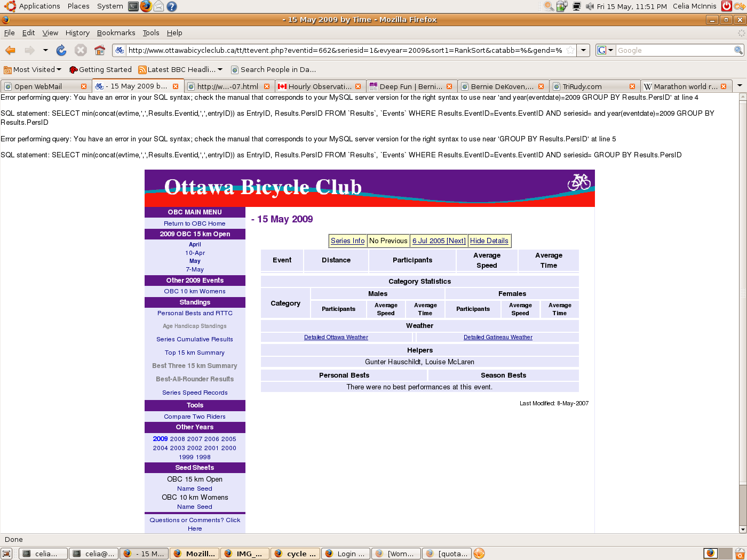Open the Series Info link
747x560 pixels.
point(347,241)
